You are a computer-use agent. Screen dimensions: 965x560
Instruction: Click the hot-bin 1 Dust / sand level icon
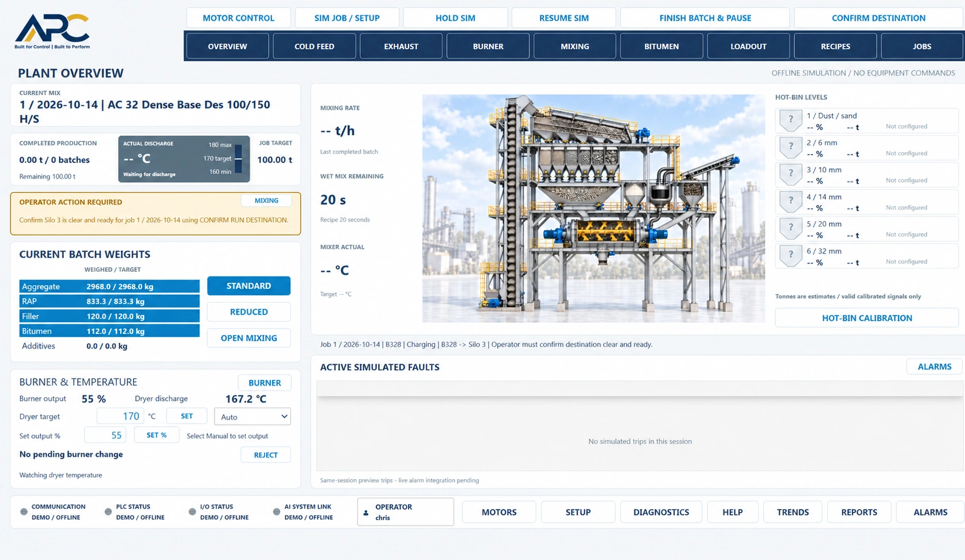click(790, 121)
